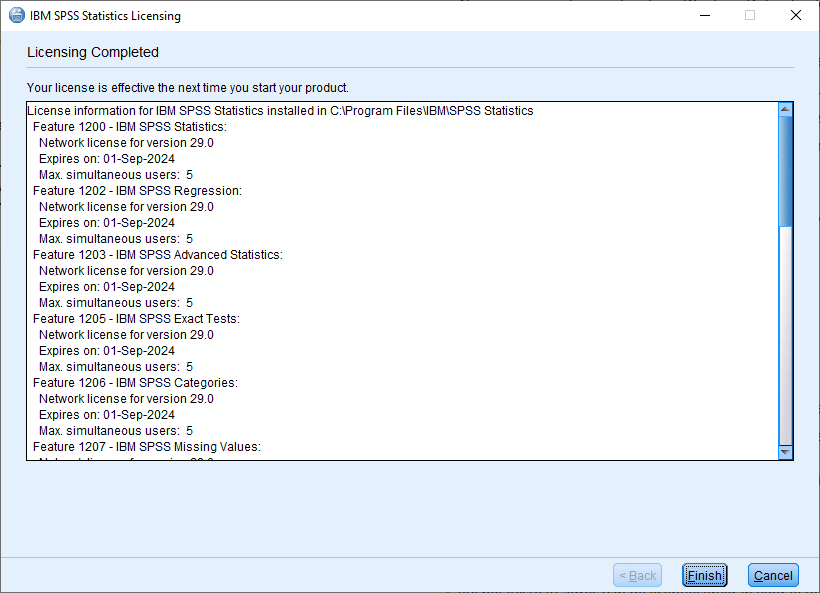Click 'Max. simultaneous users: 5' under Regression feature

point(116,238)
